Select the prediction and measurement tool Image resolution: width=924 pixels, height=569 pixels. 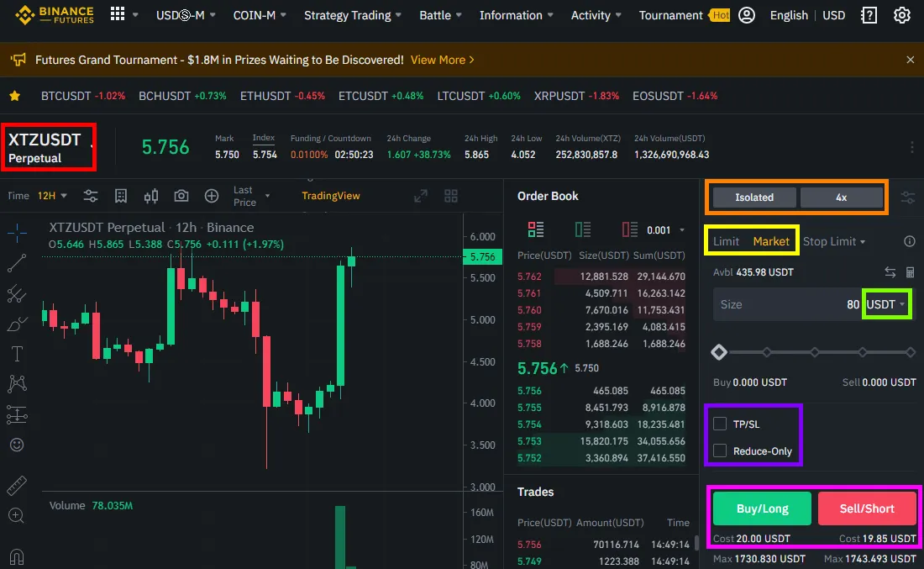[x=17, y=414]
